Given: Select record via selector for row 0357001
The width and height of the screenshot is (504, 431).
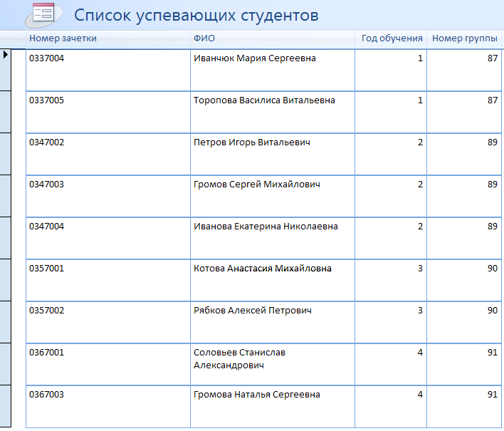Looking at the screenshot, I should (6, 280).
